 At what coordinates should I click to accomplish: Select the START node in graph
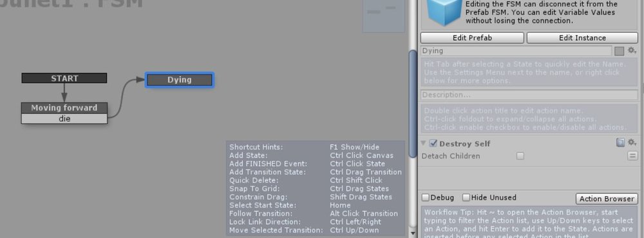(64, 78)
